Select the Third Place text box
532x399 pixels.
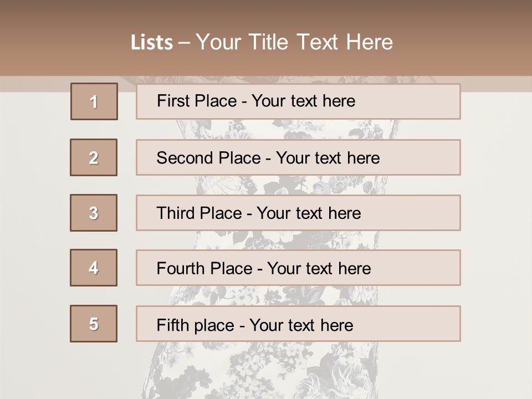click(298, 213)
